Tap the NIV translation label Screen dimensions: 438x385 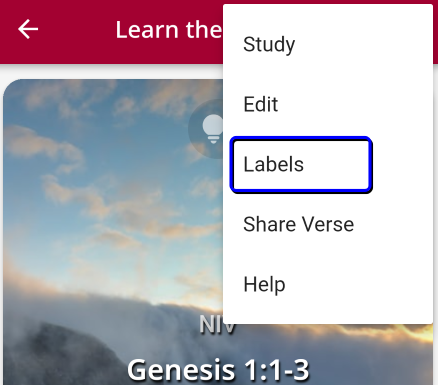point(217,324)
